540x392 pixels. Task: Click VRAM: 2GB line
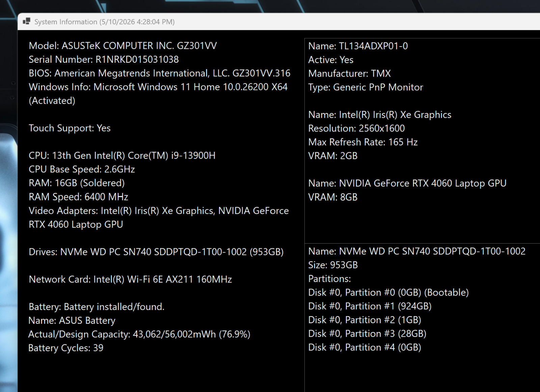pyautogui.click(x=333, y=156)
